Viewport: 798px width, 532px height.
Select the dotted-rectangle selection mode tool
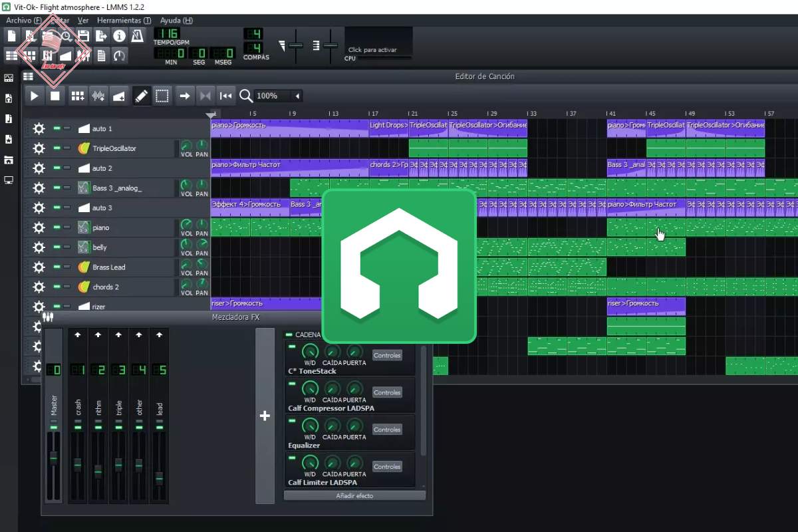point(162,96)
